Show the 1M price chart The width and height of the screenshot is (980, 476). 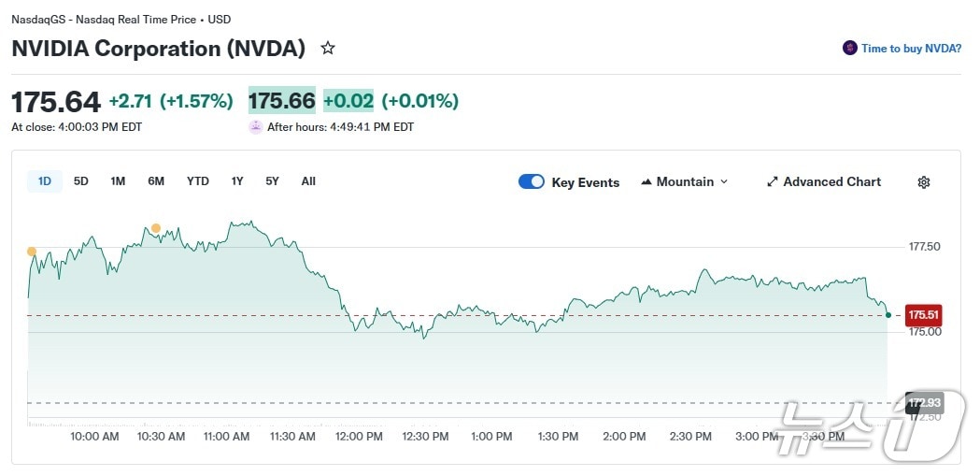(118, 181)
